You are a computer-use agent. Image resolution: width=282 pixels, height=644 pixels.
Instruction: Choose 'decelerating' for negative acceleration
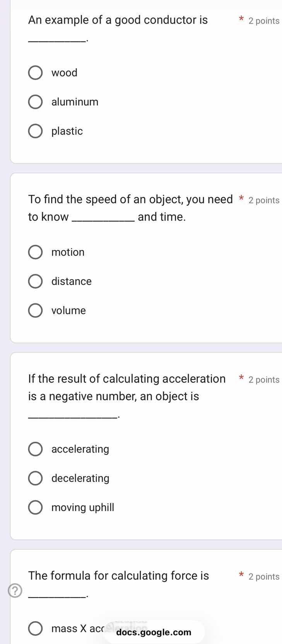pos(36,478)
